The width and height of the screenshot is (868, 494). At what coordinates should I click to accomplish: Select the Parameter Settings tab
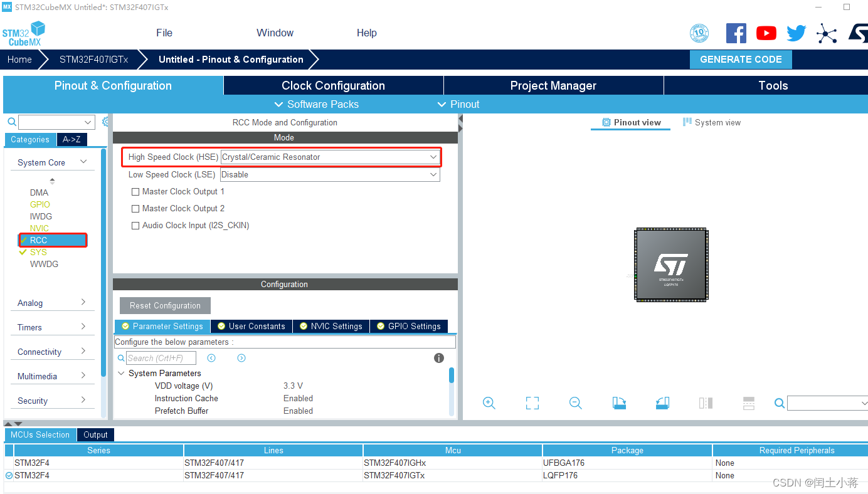click(x=162, y=327)
